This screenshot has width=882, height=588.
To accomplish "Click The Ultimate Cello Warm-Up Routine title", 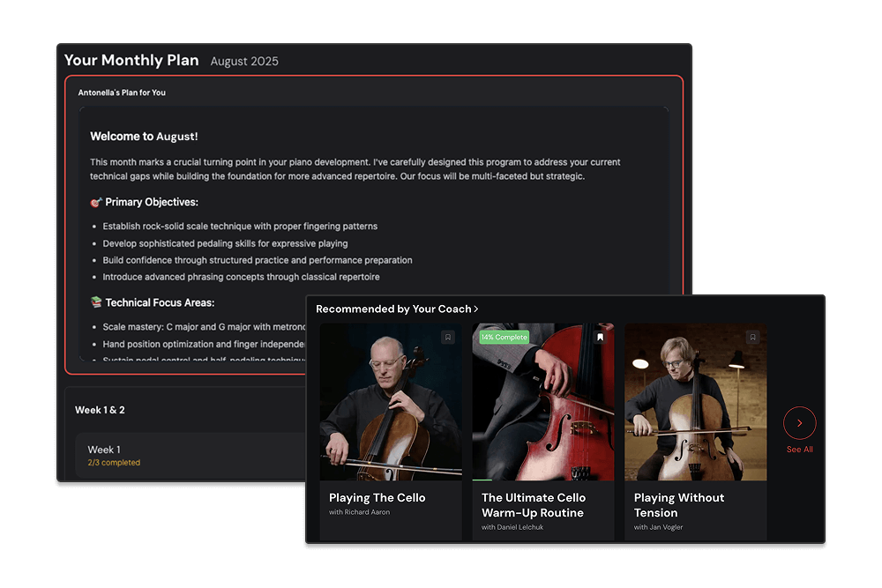I will 534,505.
